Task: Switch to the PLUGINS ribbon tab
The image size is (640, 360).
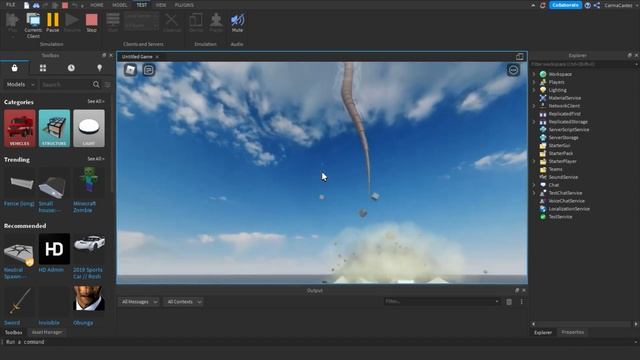Action: [184, 5]
